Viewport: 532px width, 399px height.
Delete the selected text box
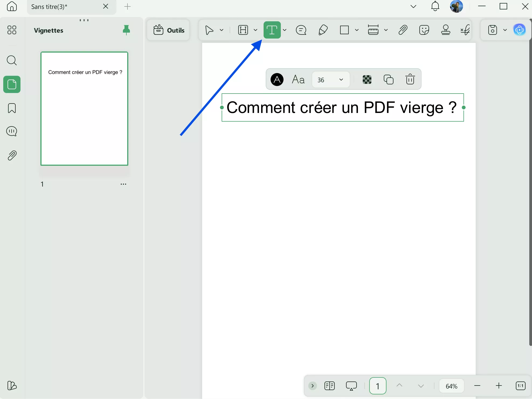pyautogui.click(x=410, y=79)
